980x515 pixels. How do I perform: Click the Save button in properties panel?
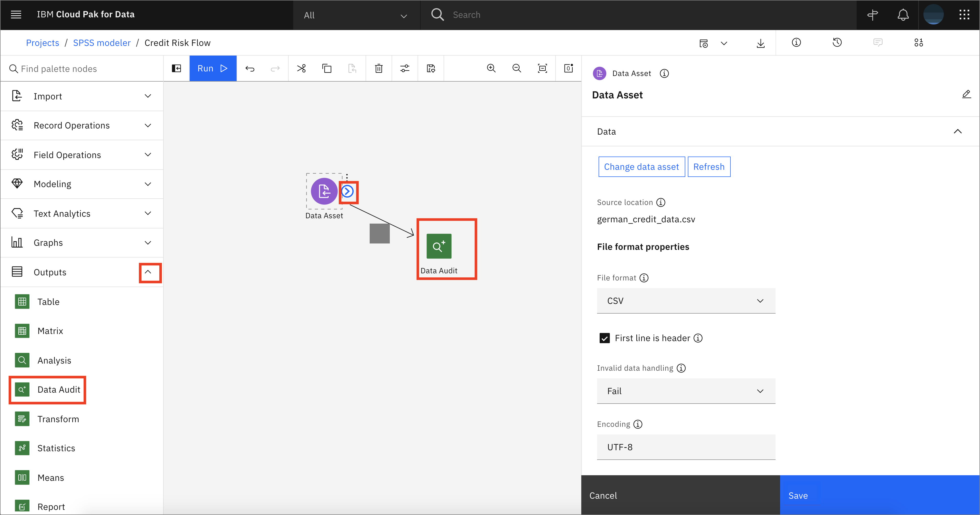[x=798, y=496]
